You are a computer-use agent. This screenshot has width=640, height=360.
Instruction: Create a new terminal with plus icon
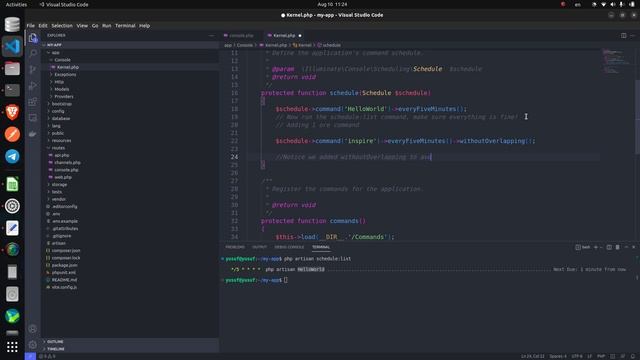click(596, 247)
